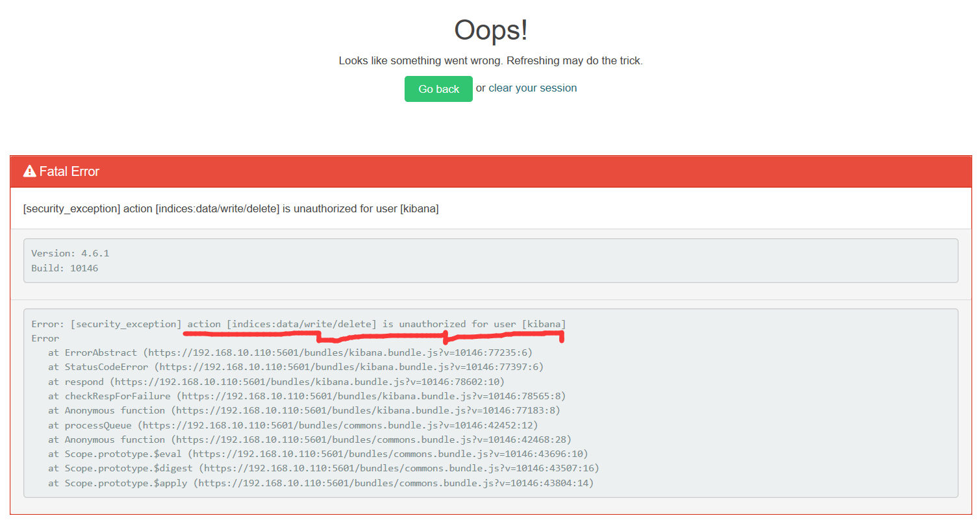Select the Anonymous function kibana.bundle.js line

click(x=304, y=410)
